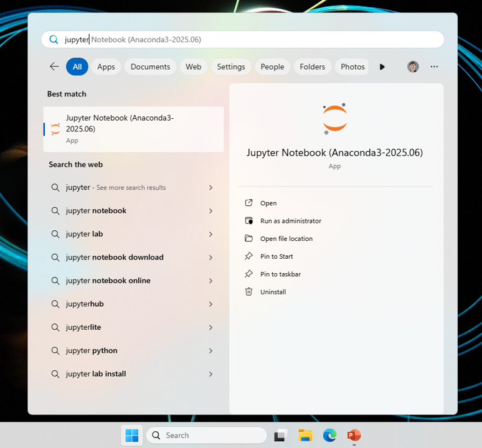Screen dimensions: 482x448
Task: Click the Open file location folder icon
Action: click(248, 238)
